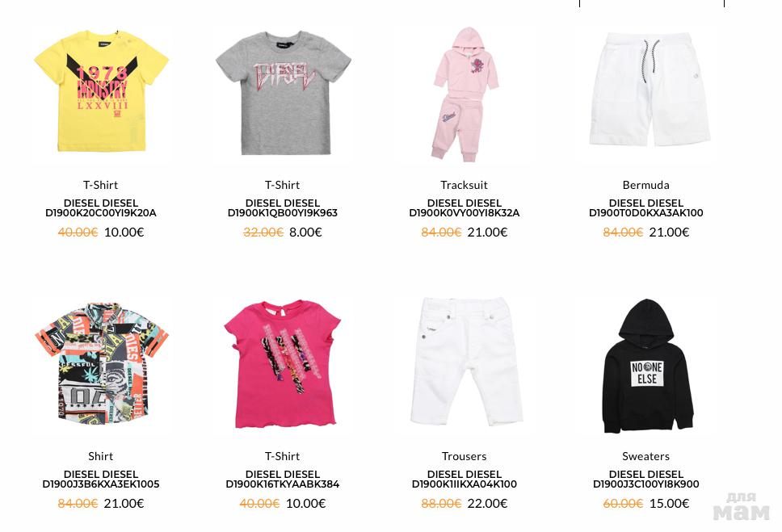
Task: Click product code D1900K1QB00YI9K963
Action: coord(282,213)
